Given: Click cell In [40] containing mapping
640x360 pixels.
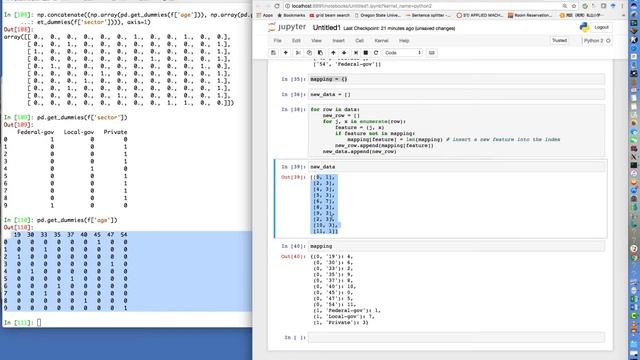Looking at the screenshot, I should [456, 246].
